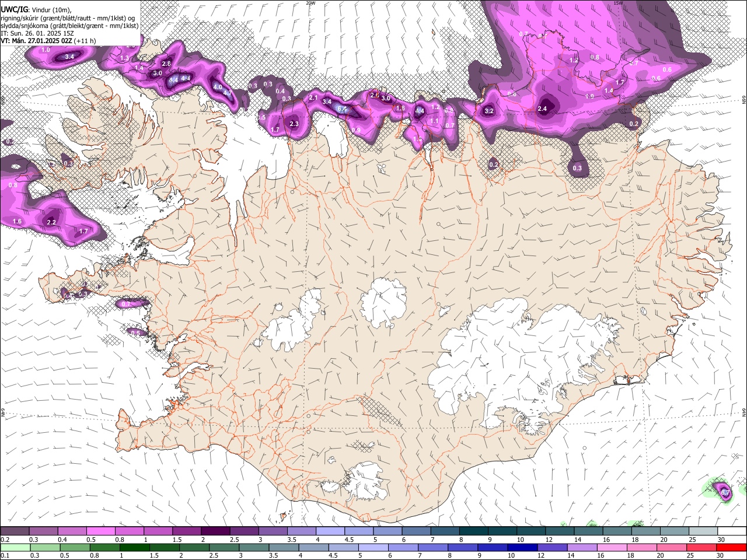The image size is (747, 560).
Task: Click the '1.0' snowfall value label
Action: 46,50
